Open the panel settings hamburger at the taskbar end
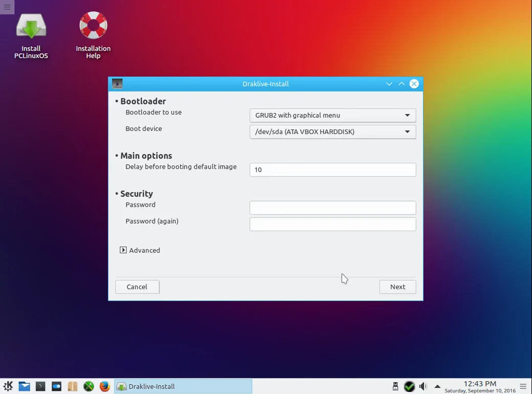Screen dimensions: 532x394 tap(523, 386)
